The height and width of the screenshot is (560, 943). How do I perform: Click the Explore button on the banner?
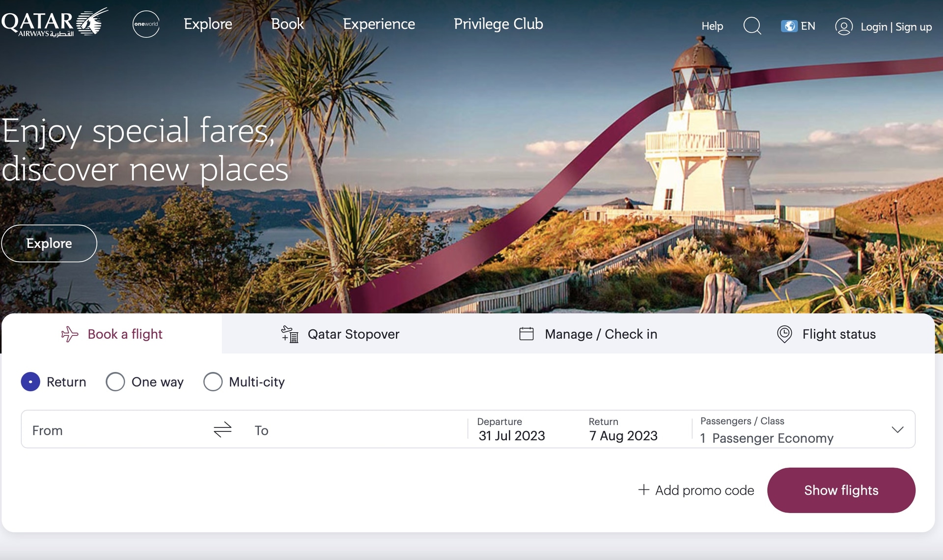click(x=49, y=243)
